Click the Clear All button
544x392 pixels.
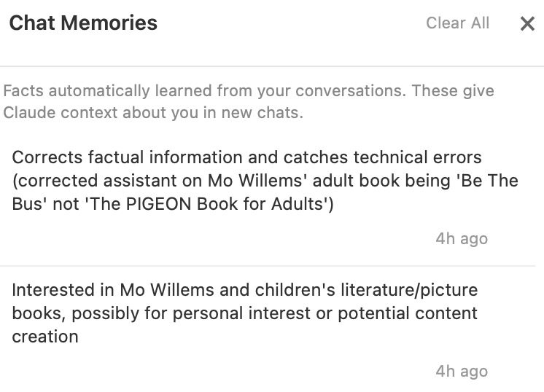coord(457,23)
